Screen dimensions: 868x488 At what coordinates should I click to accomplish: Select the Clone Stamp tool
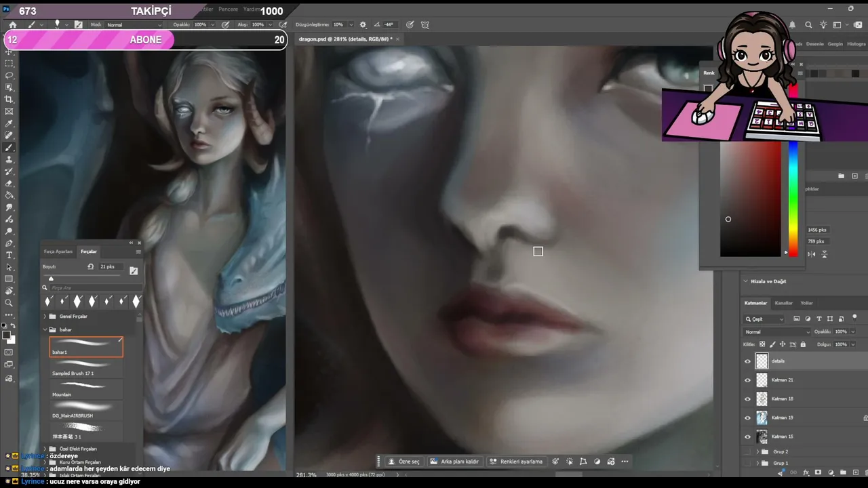coord(9,160)
